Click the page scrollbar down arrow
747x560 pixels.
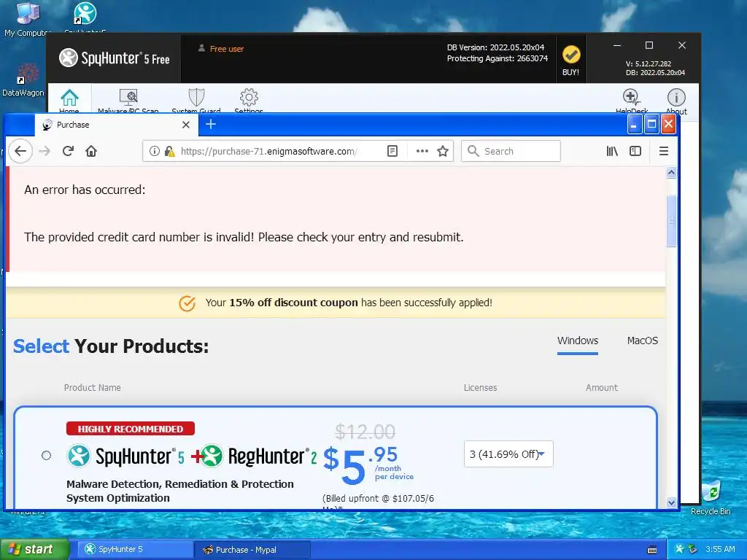(x=671, y=502)
